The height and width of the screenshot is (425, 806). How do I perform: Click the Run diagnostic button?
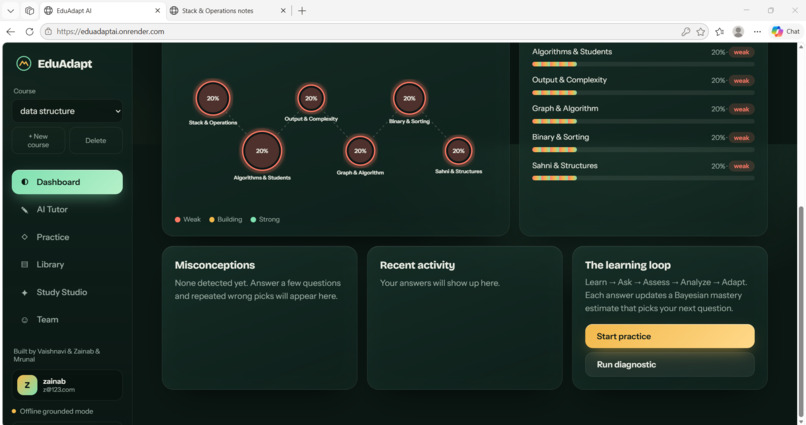670,364
